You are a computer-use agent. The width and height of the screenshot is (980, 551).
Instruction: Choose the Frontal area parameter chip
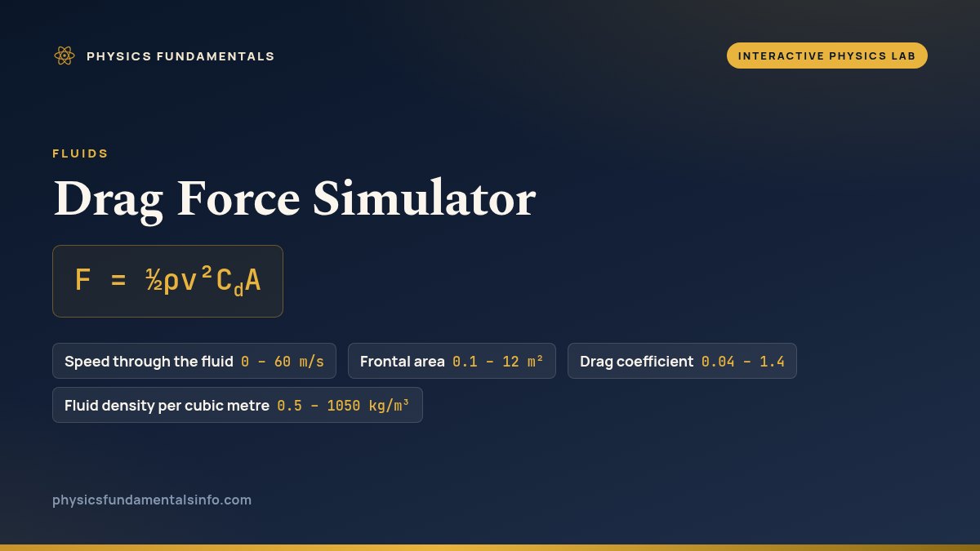(452, 361)
